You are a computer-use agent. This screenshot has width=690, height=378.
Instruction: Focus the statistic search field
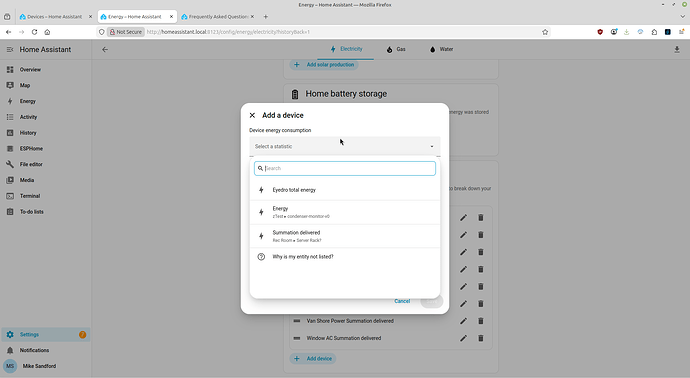345,168
